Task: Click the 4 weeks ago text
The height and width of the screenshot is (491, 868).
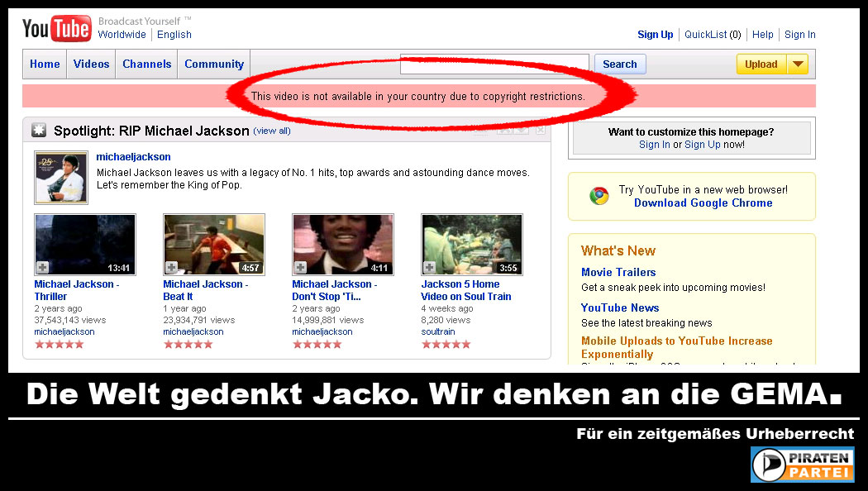Action: (446, 308)
